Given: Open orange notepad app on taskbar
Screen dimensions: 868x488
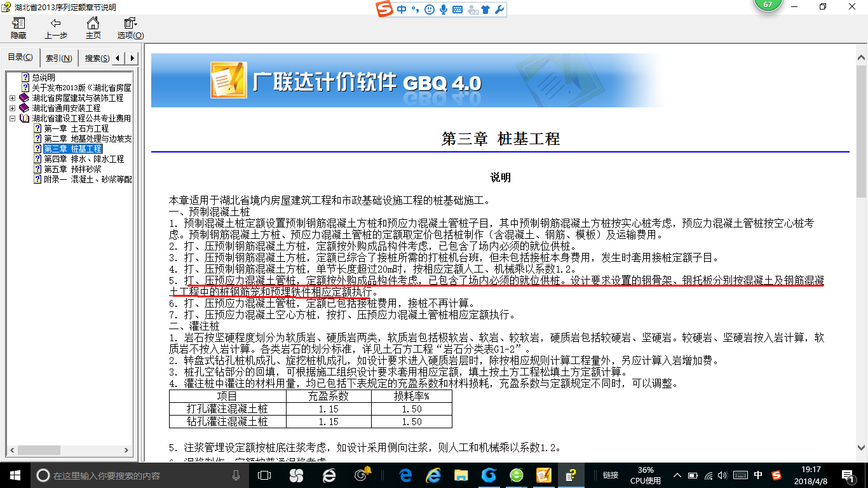Looking at the screenshot, I should pyautogui.click(x=544, y=475).
